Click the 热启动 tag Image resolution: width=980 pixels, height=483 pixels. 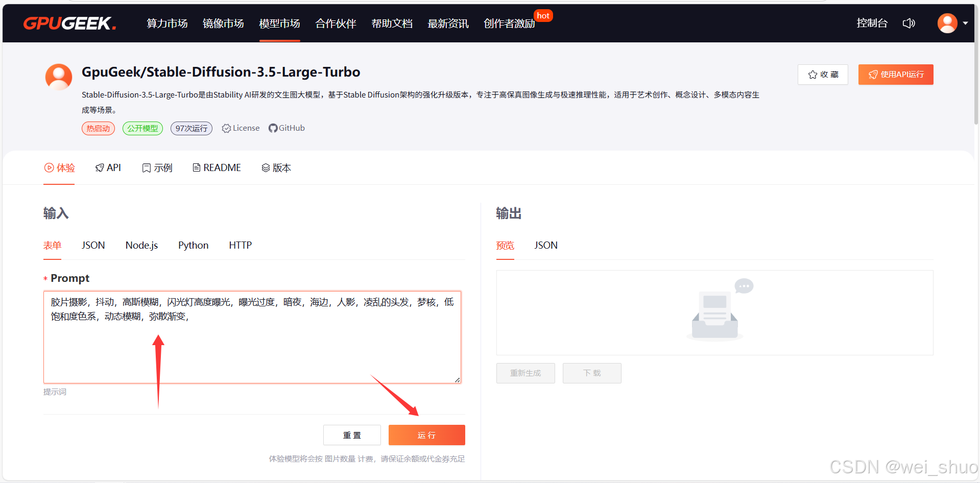click(98, 128)
